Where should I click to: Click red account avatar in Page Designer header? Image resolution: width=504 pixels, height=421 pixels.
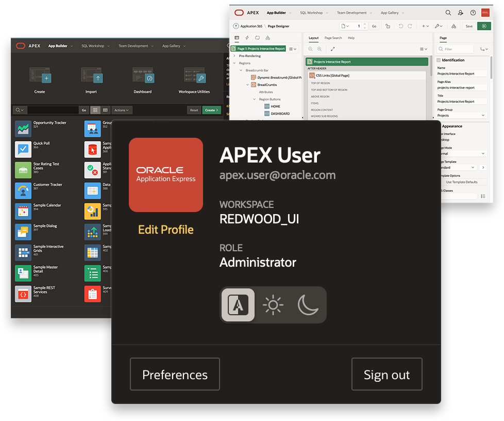click(x=485, y=13)
